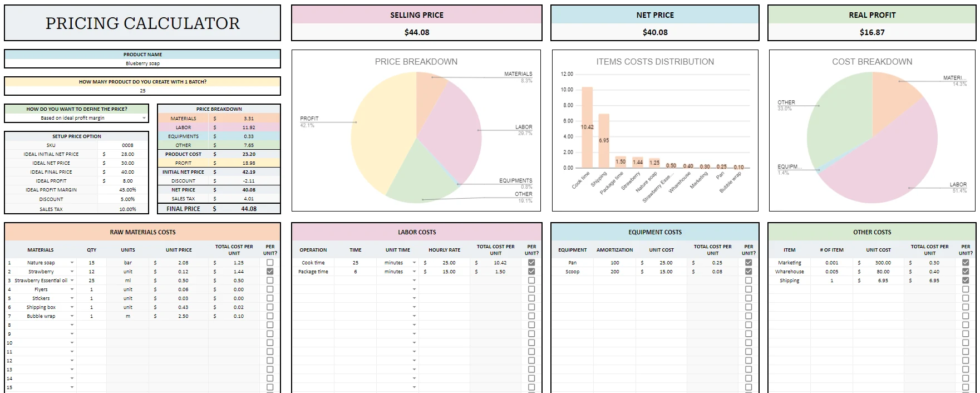Click the Equipment Costs section header
This screenshot has height=393, width=980.
(655, 232)
